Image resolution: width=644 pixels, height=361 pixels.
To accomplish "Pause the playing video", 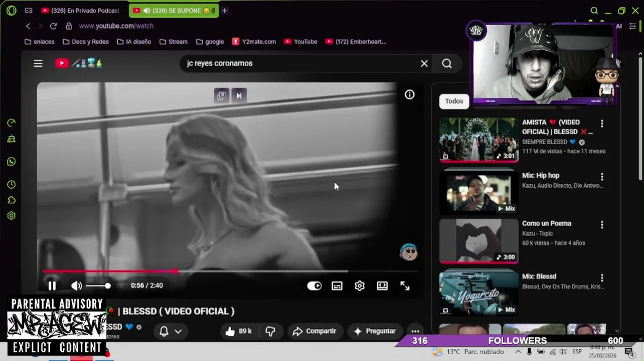I will (x=52, y=285).
